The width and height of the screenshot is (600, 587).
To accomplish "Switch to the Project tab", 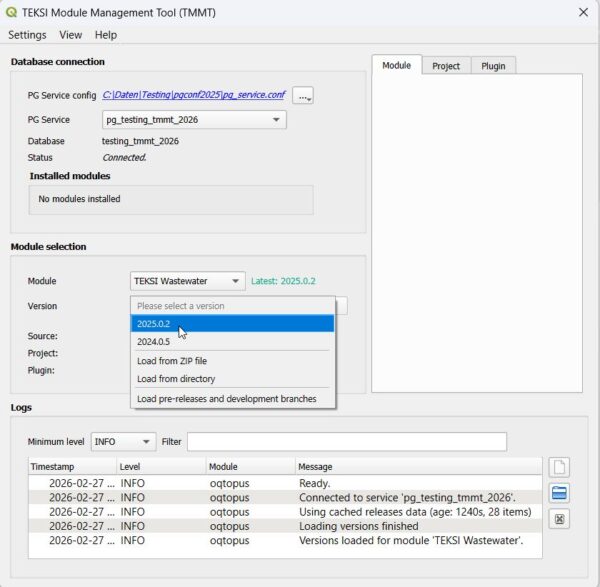I will [x=446, y=66].
